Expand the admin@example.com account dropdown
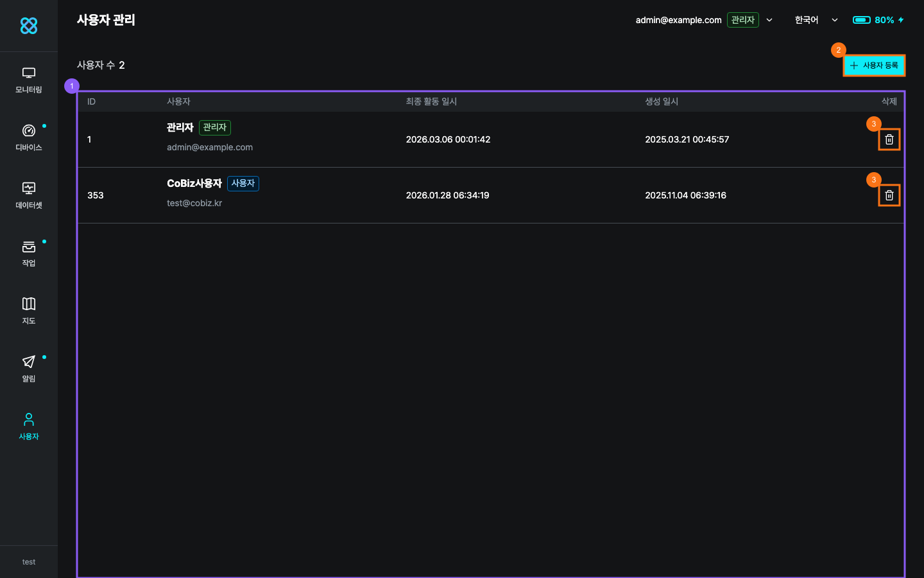The image size is (924, 578). point(769,20)
